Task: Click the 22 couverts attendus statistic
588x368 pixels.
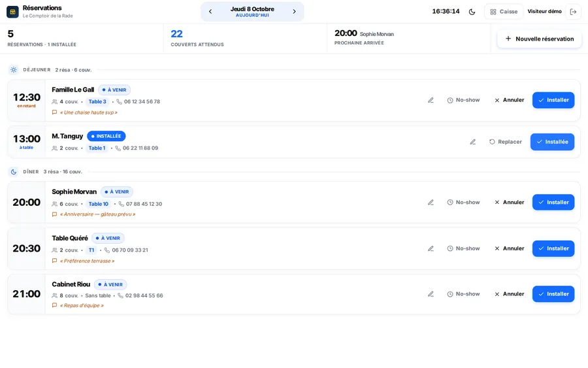Action: (197, 39)
